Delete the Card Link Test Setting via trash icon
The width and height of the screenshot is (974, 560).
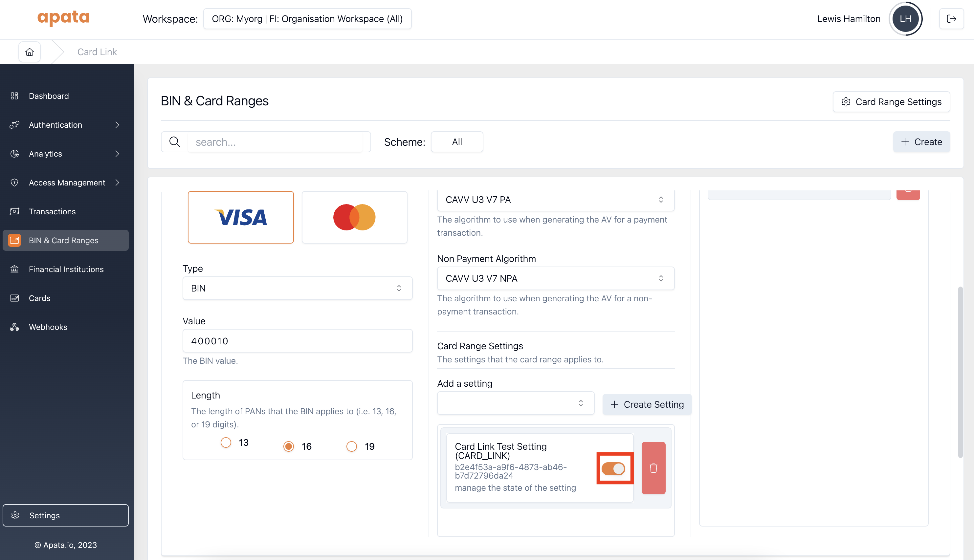[653, 468]
